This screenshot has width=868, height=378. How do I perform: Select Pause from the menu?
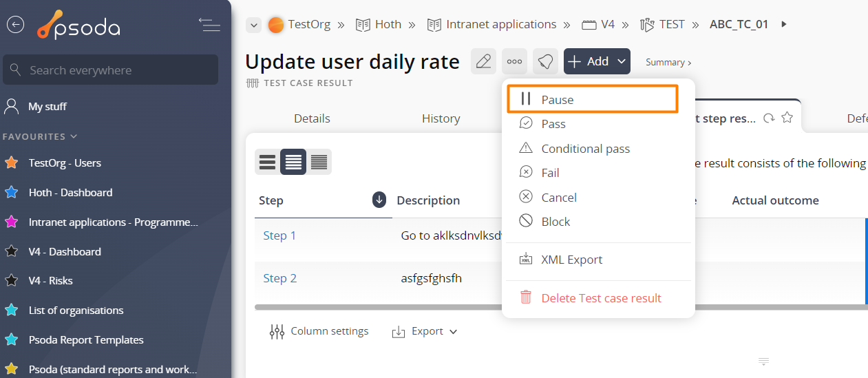(x=593, y=99)
